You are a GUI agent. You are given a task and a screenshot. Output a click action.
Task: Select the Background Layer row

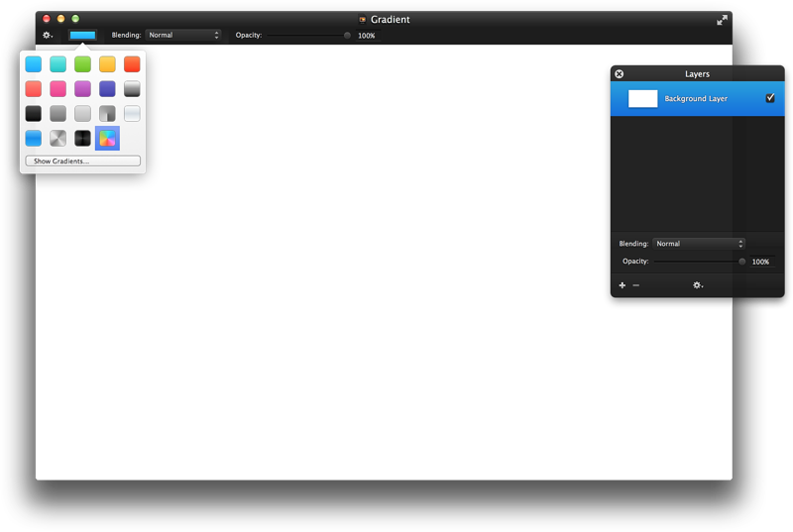tap(698, 98)
